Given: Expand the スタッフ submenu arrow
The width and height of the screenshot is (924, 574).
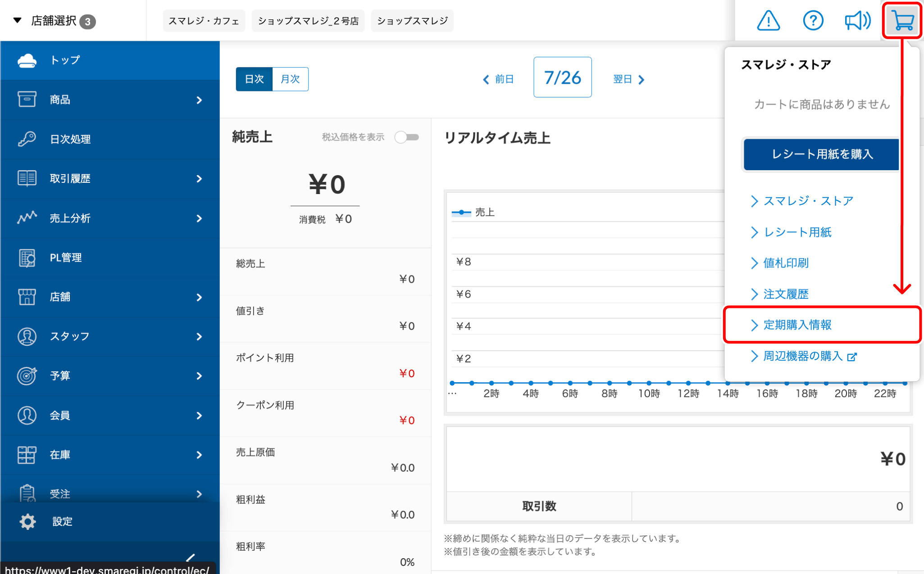Looking at the screenshot, I should [x=199, y=337].
